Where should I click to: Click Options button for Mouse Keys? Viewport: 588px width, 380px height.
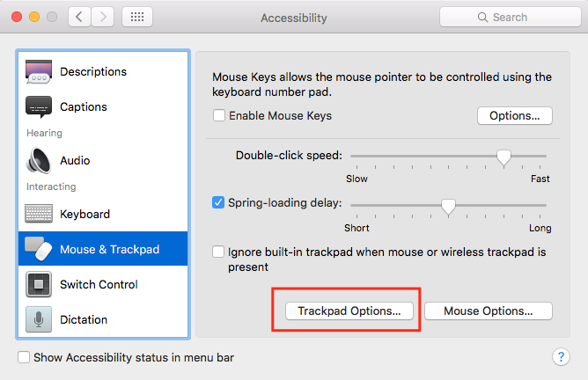coord(514,115)
